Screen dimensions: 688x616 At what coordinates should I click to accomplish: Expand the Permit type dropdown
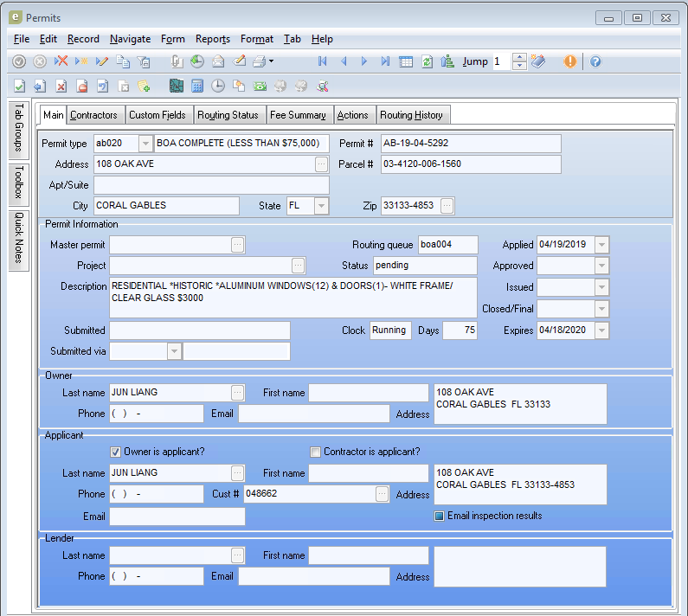tap(145, 144)
